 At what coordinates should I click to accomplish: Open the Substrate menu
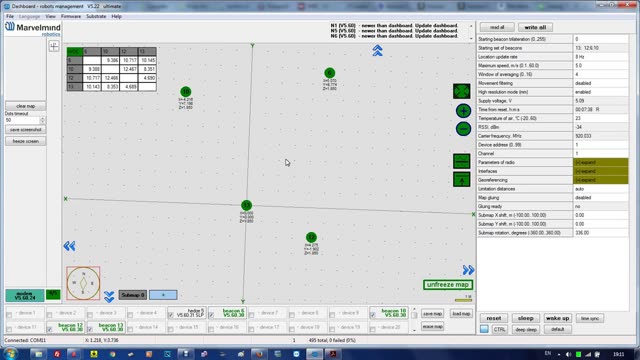96,16
